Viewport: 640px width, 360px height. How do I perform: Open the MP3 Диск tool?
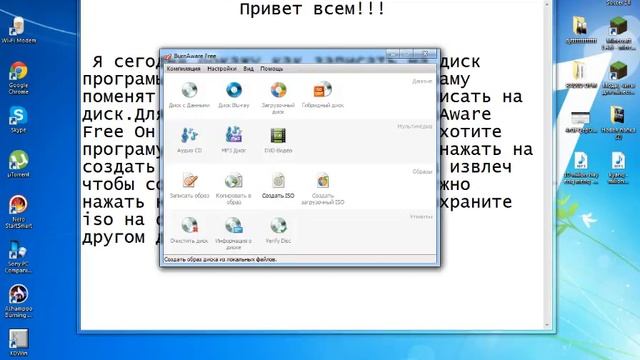(233, 140)
